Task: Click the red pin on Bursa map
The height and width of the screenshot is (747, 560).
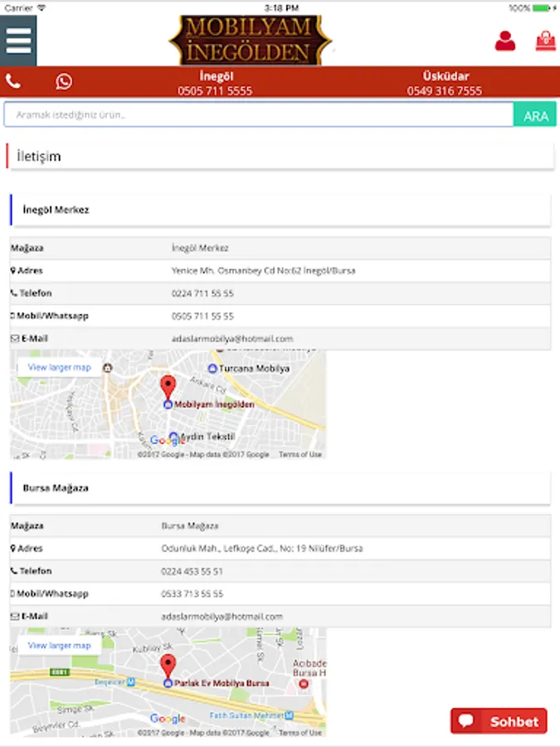Action: (x=168, y=666)
